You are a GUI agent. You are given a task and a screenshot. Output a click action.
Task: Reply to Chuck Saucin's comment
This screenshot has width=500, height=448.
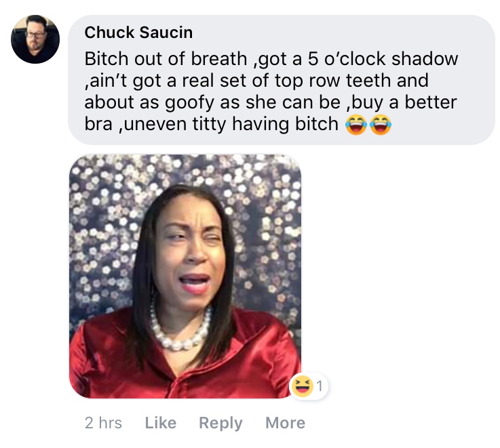coord(220,424)
